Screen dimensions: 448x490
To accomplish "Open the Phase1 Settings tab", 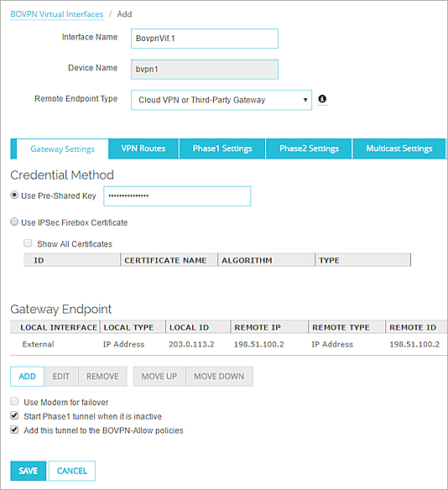I will pos(222,149).
